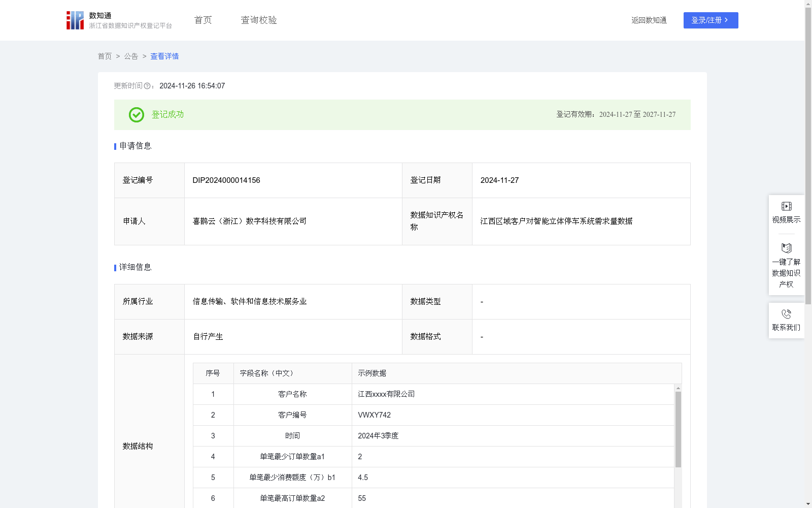Click the inner table scroll-up arrow
The width and height of the screenshot is (812, 508).
point(678,388)
